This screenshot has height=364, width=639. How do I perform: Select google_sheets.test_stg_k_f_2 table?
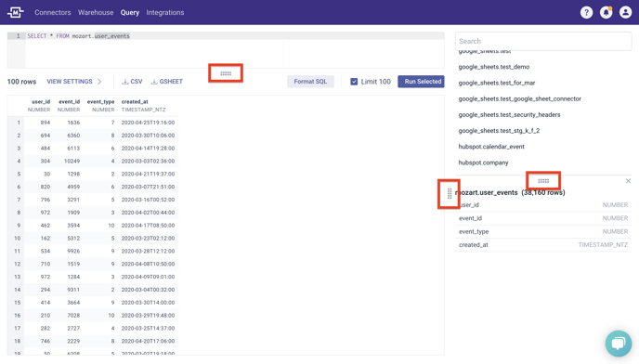point(499,130)
